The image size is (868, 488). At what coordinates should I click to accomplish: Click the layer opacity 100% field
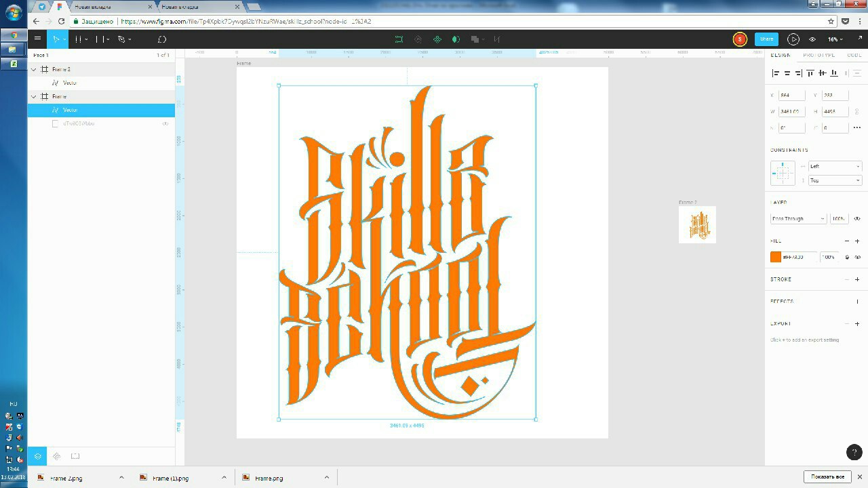pos(839,219)
